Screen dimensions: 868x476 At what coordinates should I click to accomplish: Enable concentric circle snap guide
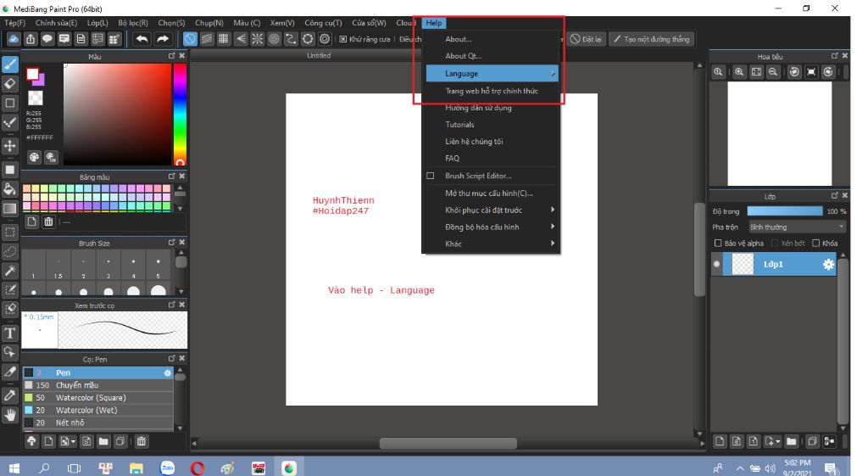[x=274, y=39]
